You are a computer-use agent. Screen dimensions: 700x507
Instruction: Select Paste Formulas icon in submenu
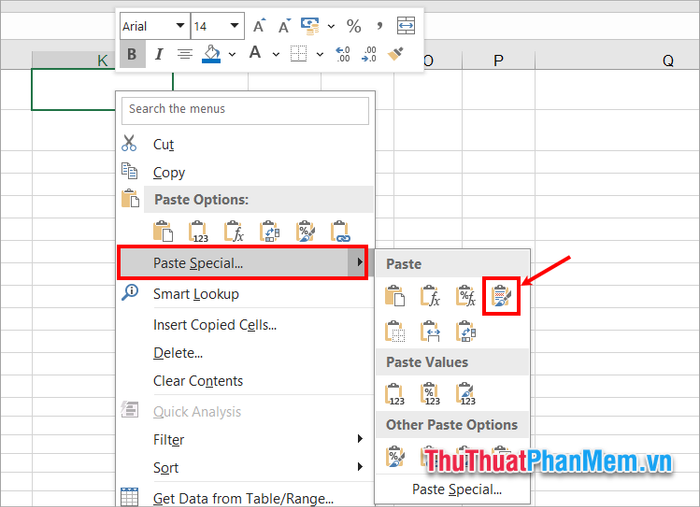(431, 295)
